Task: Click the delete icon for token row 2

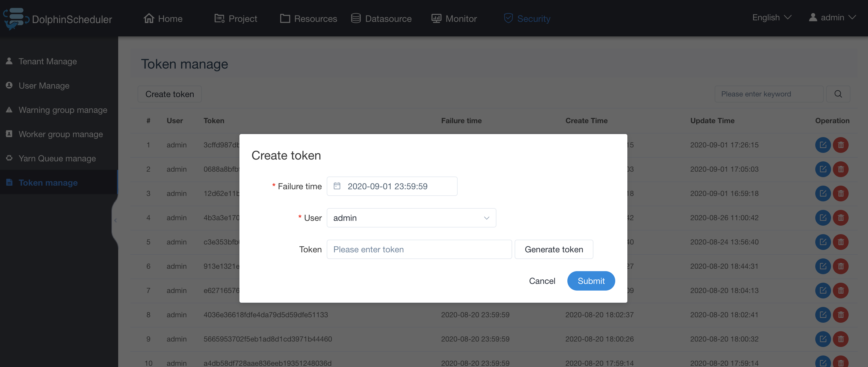Action: [x=840, y=169]
